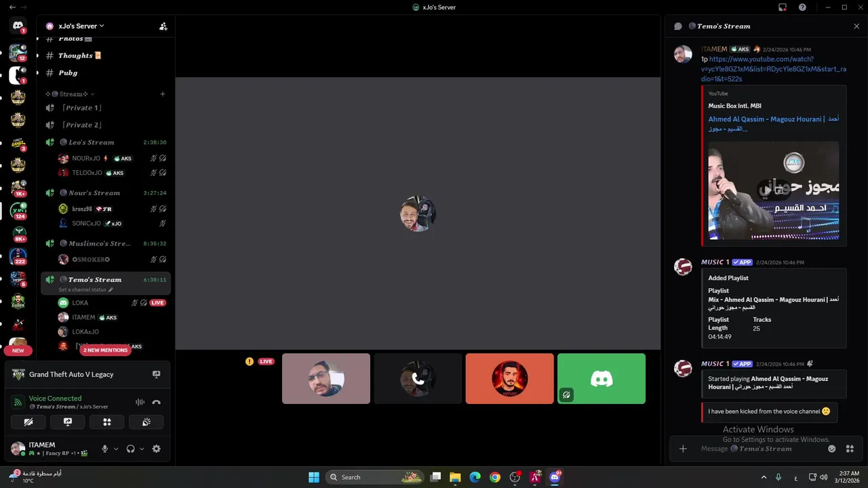Open xJo's Server dropdown menu
868x488 pixels.
[x=81, y=26]
